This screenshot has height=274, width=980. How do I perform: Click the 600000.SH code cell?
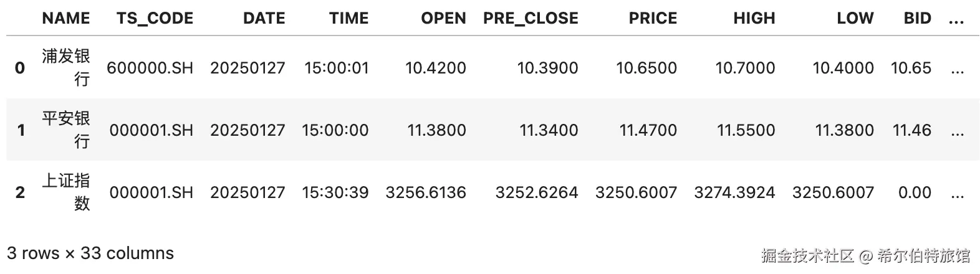pos(150,68)
